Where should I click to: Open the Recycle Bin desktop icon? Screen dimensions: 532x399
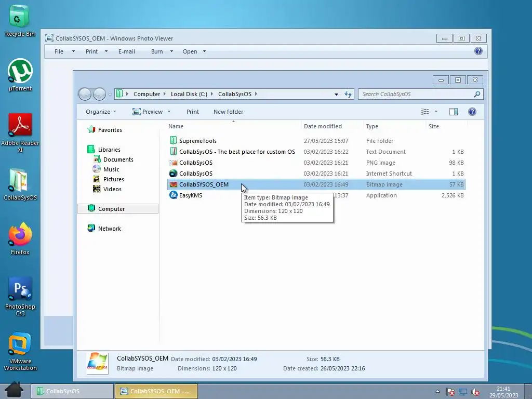click(x=20, y=20)
